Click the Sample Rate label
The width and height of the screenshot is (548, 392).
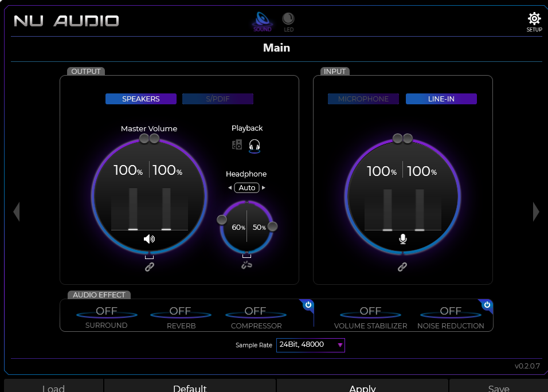[x=254, y=345]
